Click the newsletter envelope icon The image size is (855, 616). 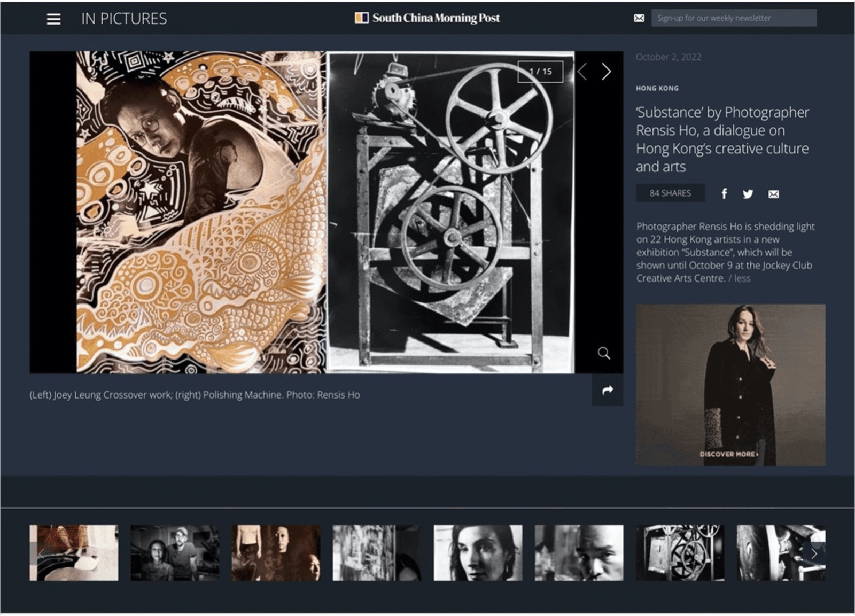[639, 18]
